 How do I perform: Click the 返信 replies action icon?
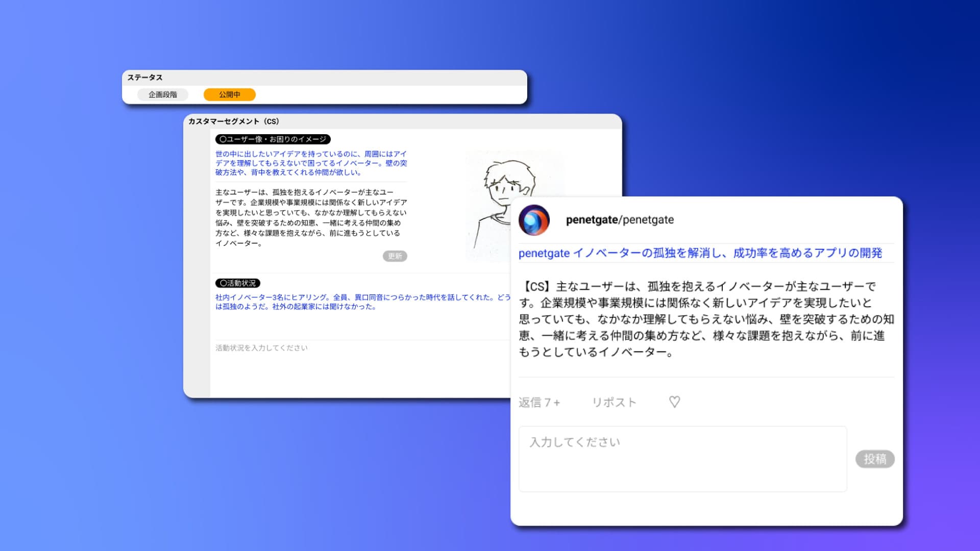click(540, 402)
